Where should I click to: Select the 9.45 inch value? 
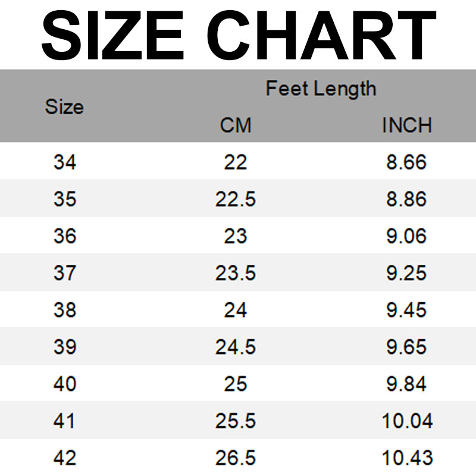click(407, 310)
